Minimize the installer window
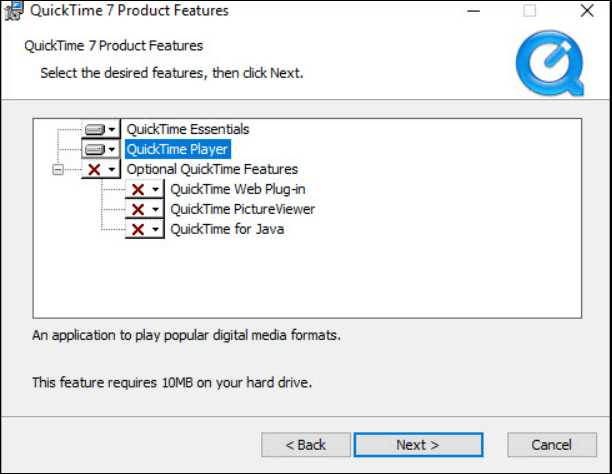Viewport: 612px width, 474px height. pyautogui.click(x=473, y=11)
